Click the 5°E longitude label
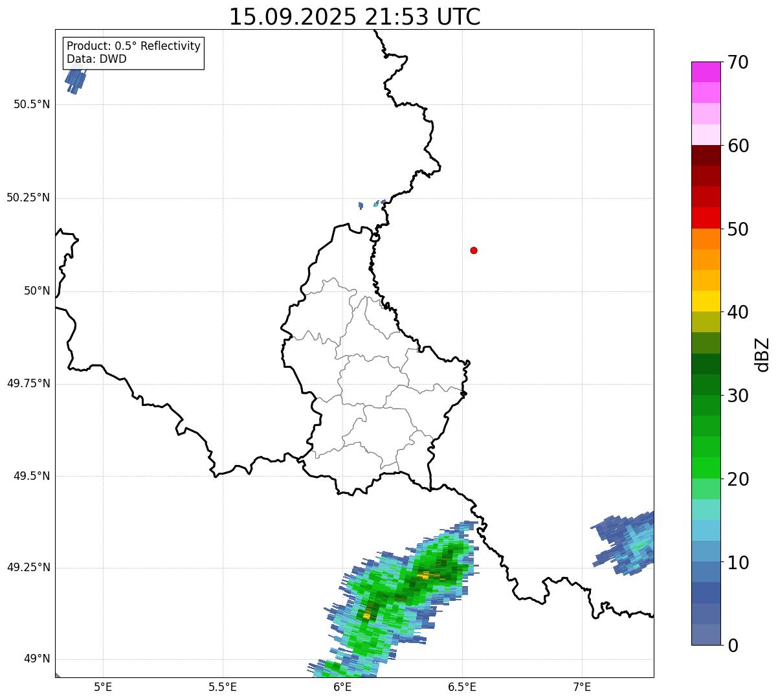This screenshot has height=700, width=778. [103, 687]
